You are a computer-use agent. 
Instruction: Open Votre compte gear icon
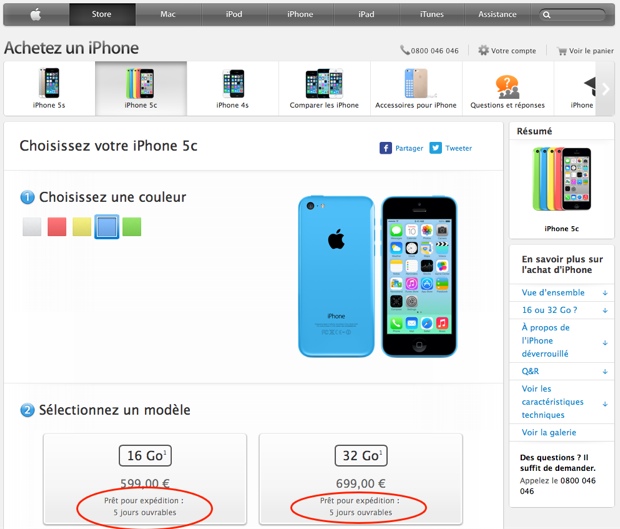[x=483, y=50]
